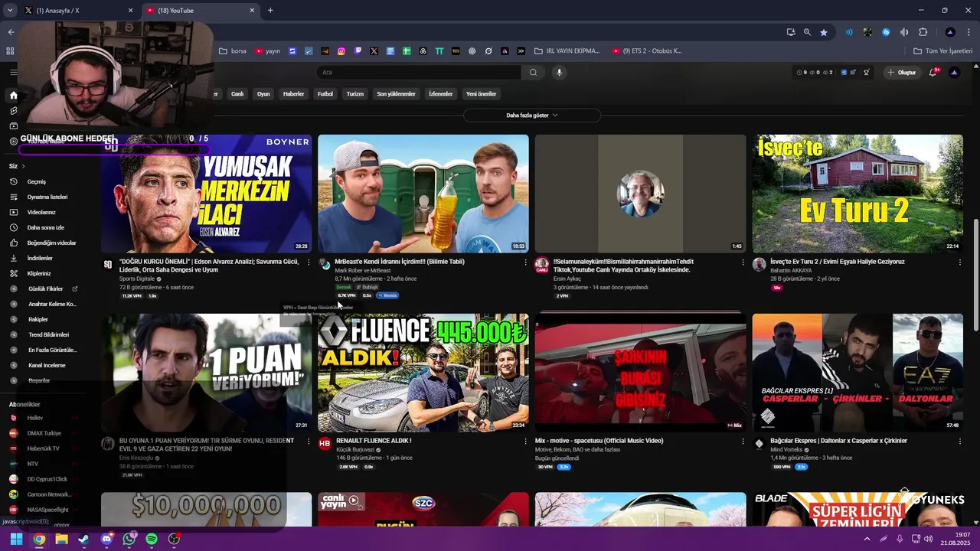Bookmark this page with the star icon
Image resolution: width=980 pixels, height=551 pixels.
(824, 32)
